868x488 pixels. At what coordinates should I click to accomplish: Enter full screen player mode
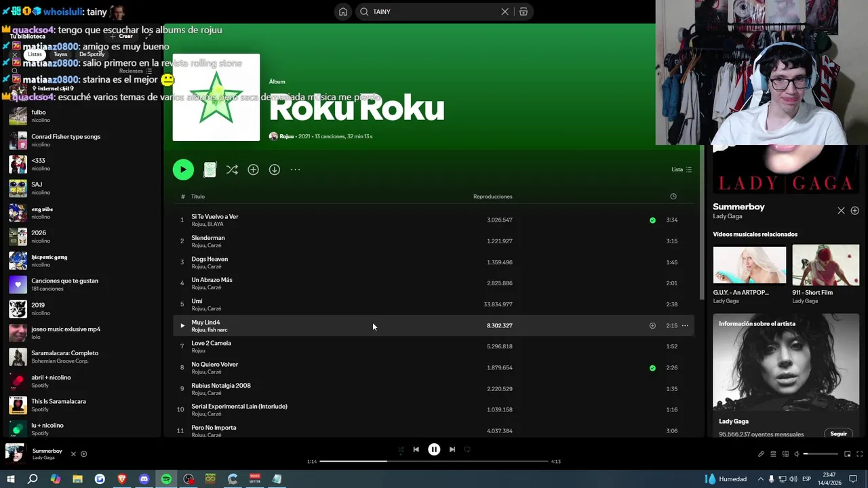point(860,454)
